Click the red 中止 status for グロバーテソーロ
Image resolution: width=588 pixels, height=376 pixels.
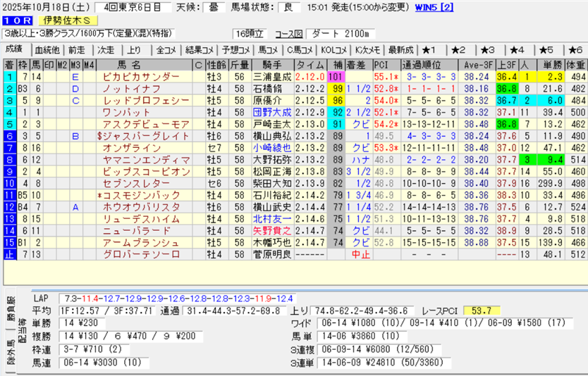360,253
